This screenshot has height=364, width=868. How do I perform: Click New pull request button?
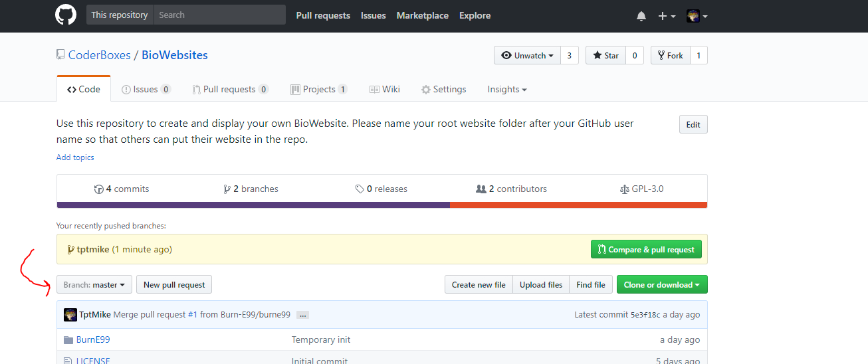pyautogui.click(x=174, y=284)
